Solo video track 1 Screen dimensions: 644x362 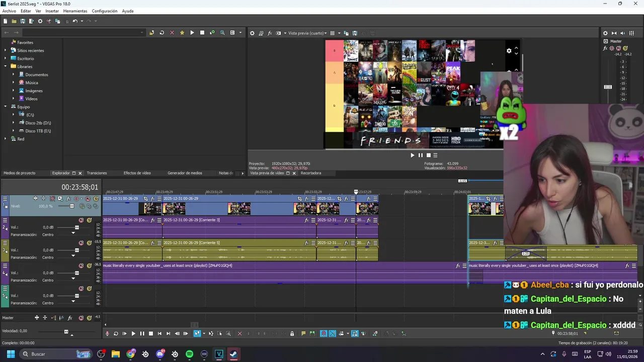(x=96, y=199)
